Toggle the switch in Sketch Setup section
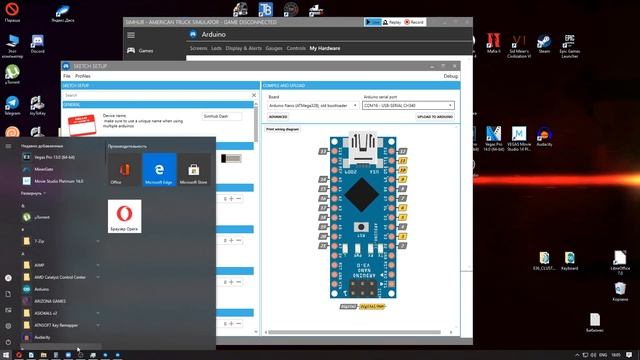 [x=231, y=158]
